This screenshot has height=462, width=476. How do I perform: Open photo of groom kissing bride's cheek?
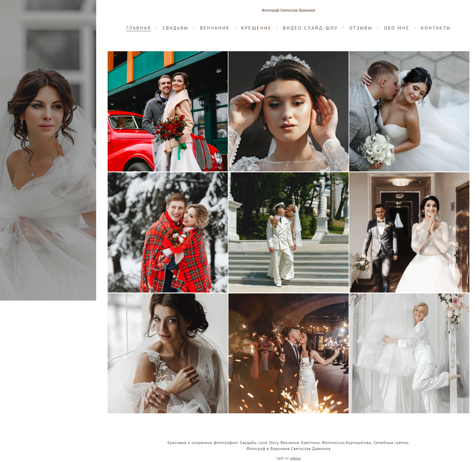409,111
